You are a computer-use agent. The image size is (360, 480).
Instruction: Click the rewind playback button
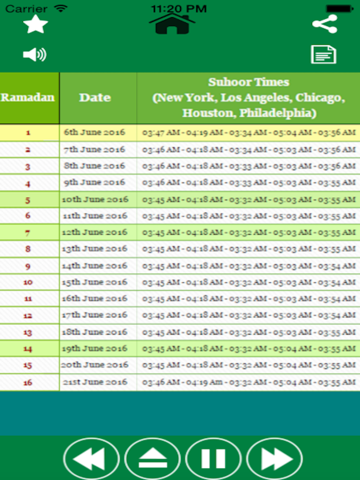[x=91, y=459]
